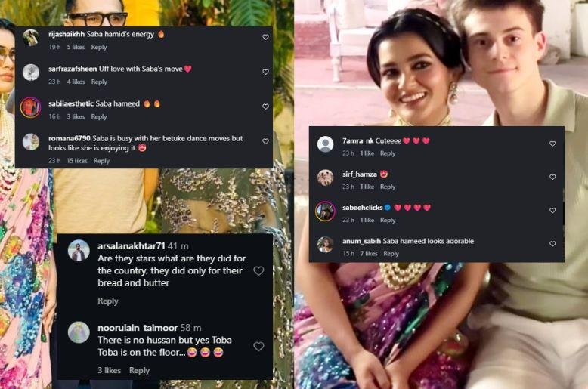
Task: Like 7amra_nk's Cuteeee comment
Action: click(552, 144)
